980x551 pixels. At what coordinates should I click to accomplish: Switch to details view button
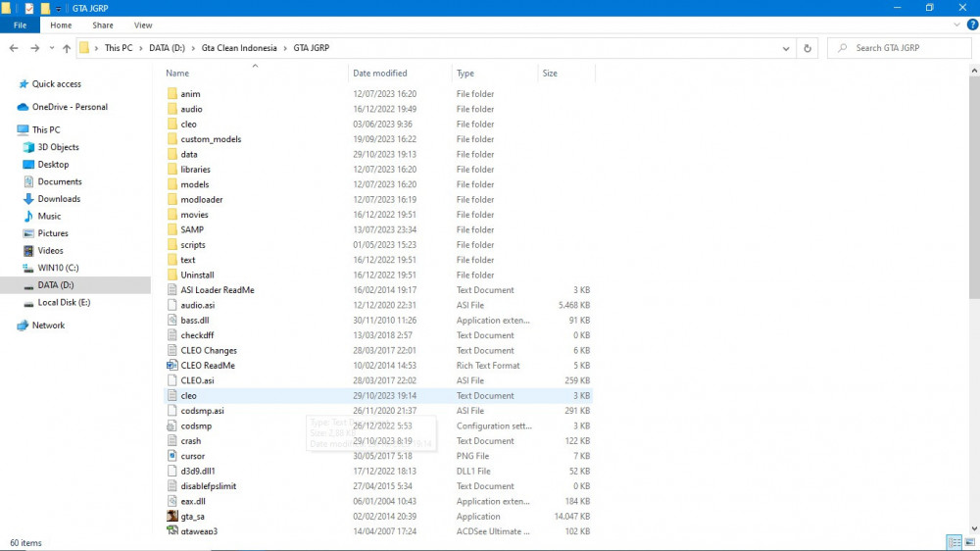coord(954,542)
